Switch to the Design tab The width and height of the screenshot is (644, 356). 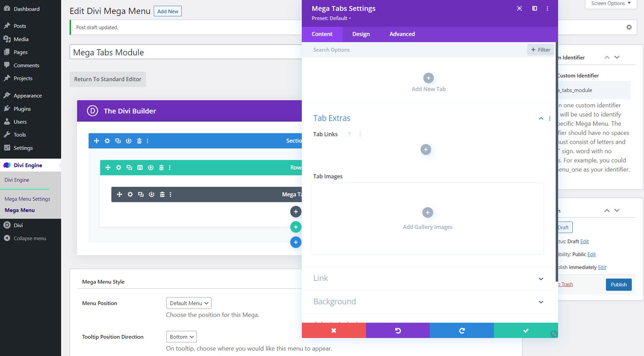[361, 34]
